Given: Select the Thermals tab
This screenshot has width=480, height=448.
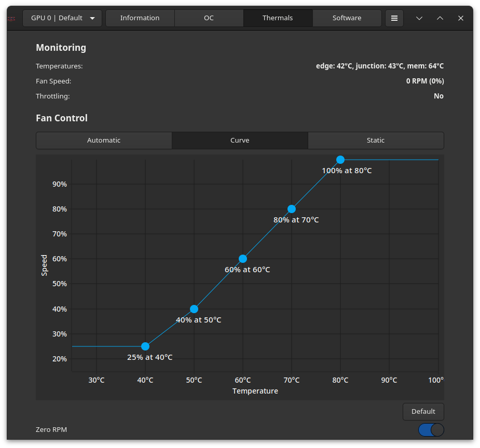Looking at the screenshot, I should (278, 18).
